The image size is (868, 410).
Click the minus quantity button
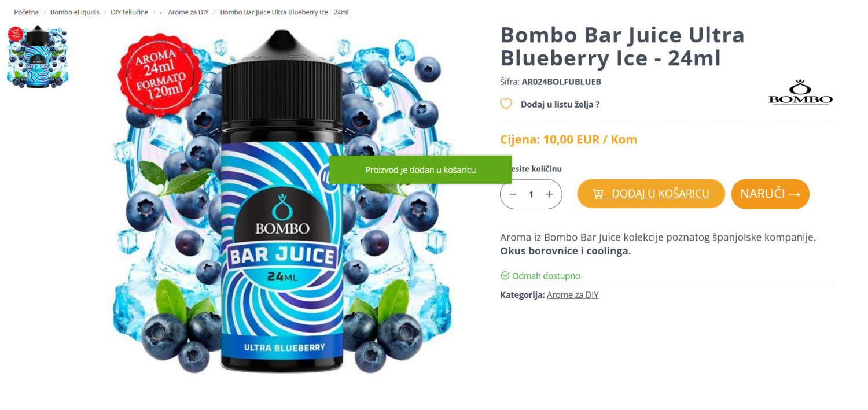[513, 194]
